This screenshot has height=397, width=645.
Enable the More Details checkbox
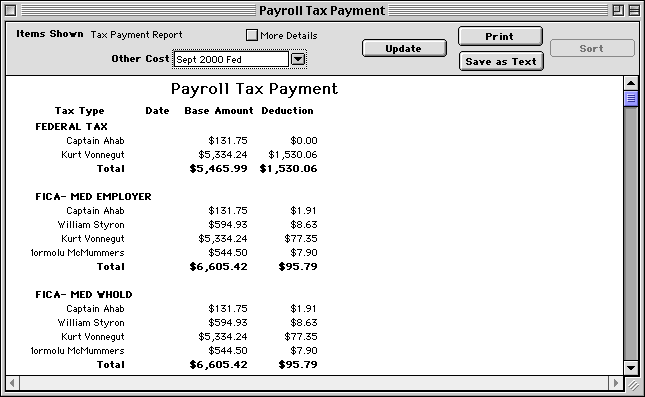pos(252,35)
